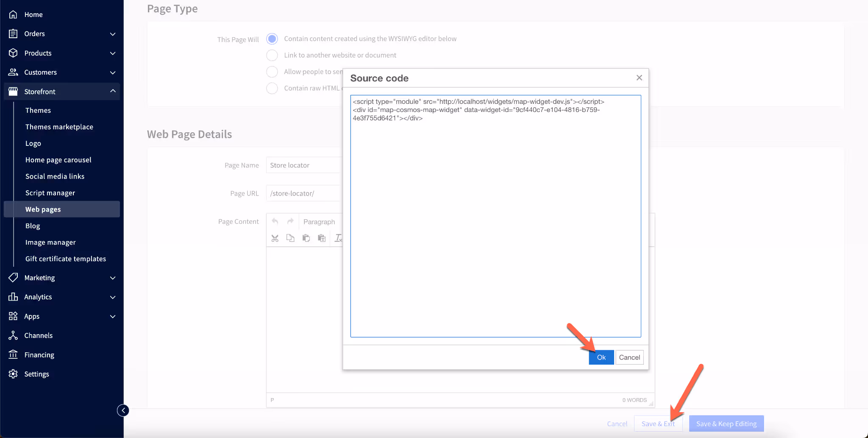Click the Paste clipboard icon
868x438 pixels.
click(306, 238)
